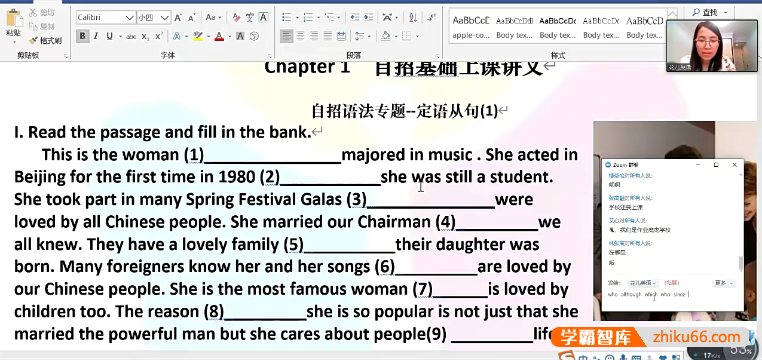The width and height of the screenshot is (762, 360).
Task: Open Font dialog launcher
Action: pyautogui.click(x=269, y=56)
